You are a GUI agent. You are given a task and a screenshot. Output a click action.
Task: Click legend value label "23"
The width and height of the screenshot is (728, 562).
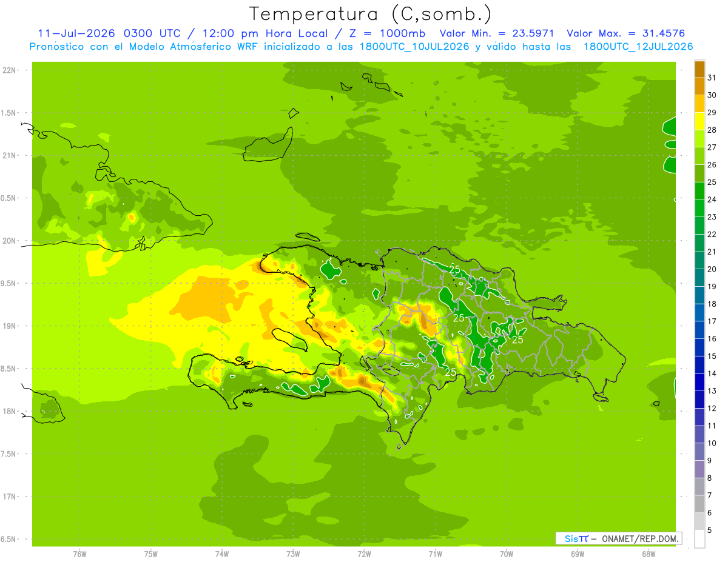(712, 216)
